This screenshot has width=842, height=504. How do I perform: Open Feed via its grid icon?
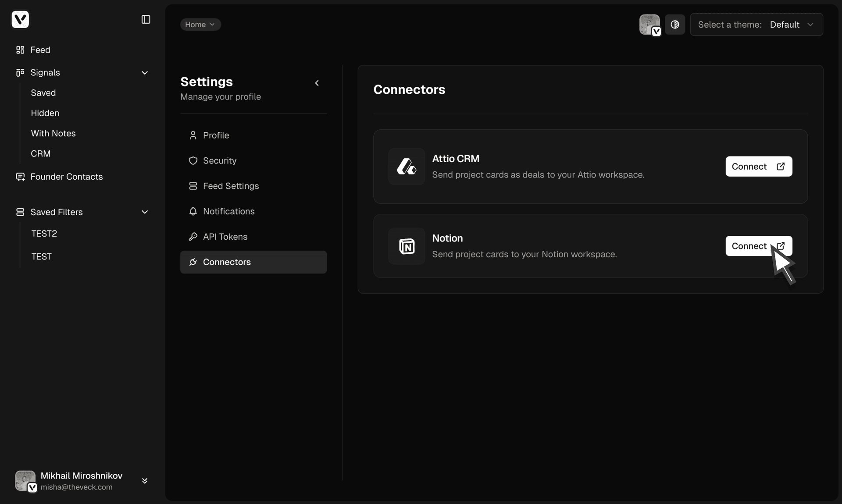pyautogui.click(x=20, y=50)
